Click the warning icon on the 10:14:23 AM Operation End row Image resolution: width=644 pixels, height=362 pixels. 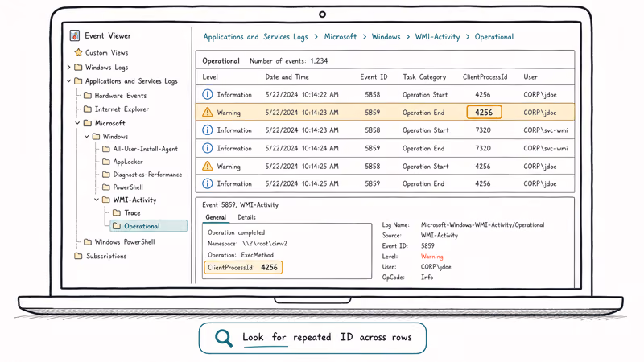[x=208, y=112]
